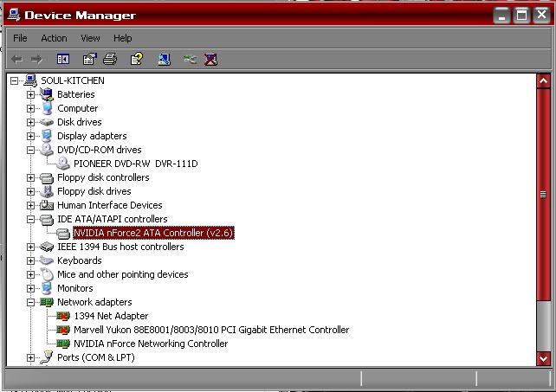Viewport: 556px width, 392px height.
Task: Click the Ports (COM & LPT) icon
Action: click(x=47, y=357)
